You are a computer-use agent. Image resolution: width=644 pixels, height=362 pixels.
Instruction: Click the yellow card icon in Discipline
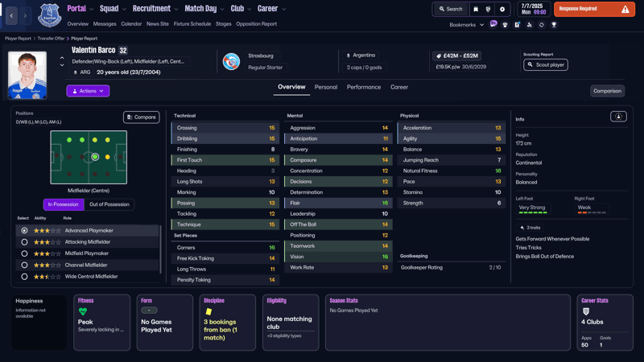(x=208, y=311)
